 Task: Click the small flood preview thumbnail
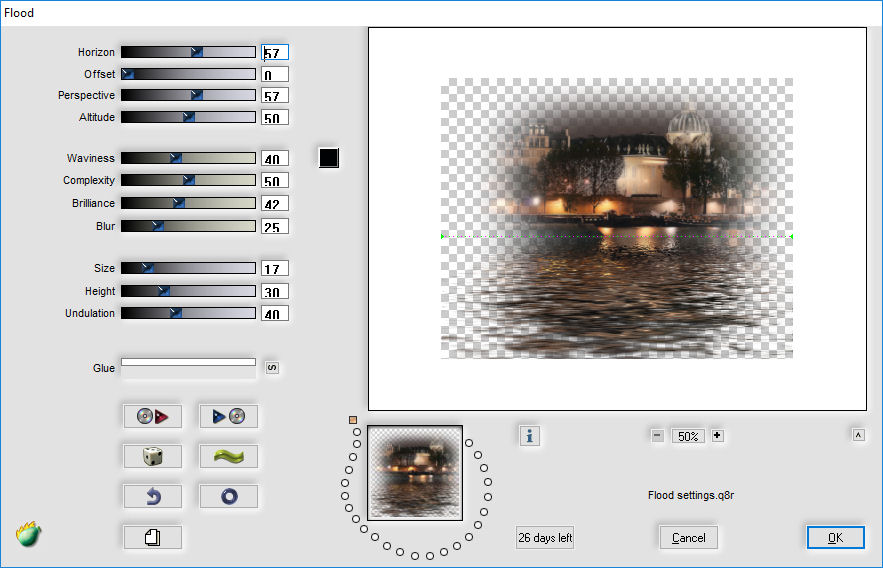click(415, 473)
